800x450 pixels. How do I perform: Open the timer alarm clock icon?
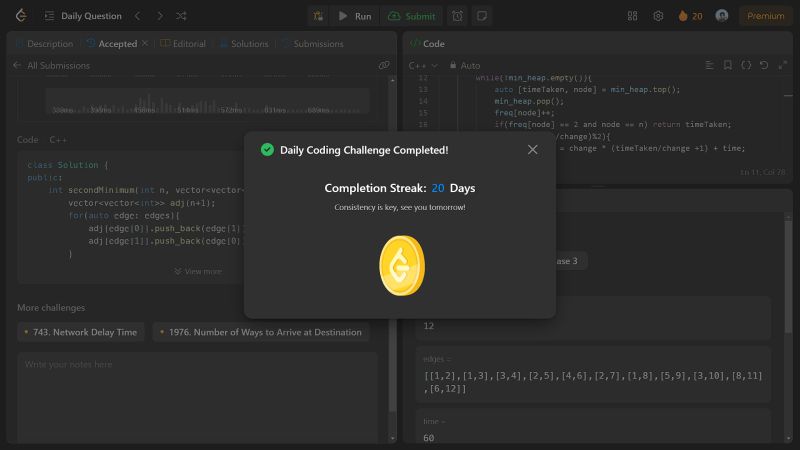[458, 16]
